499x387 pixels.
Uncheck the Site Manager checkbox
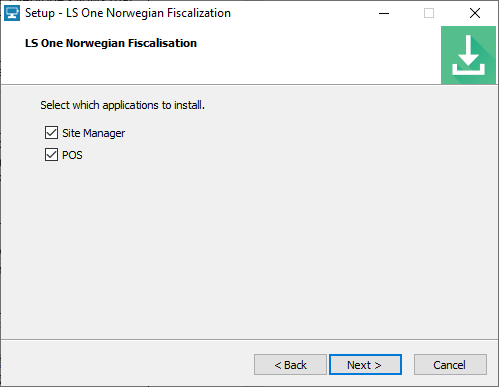tap(51, 133)
